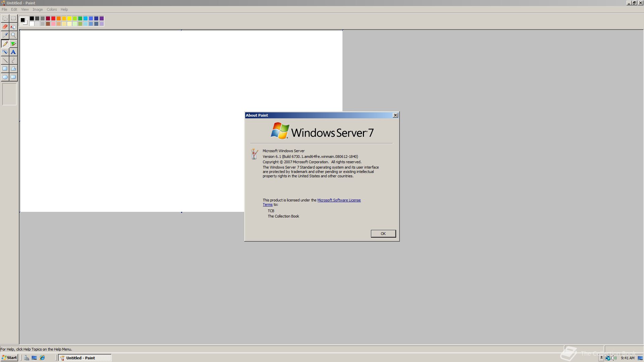The height and width of the screenshot is (362, 644).
Task: Click the Windows Server 7 logo banner
Action: (x=322, y=131)
